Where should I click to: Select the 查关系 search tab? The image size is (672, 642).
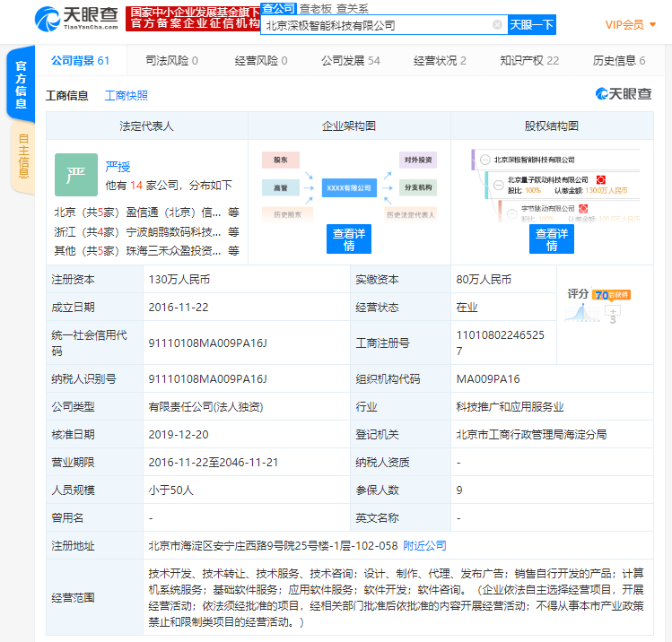[353, 9]
